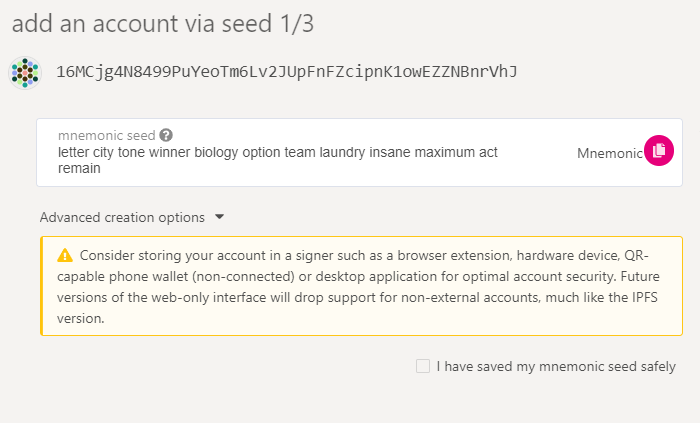Viewport: 700px width, 423px height.
Task: Click the word "letter" in the seed phrase
Action: pyautogui.click(x=74, y=152)
